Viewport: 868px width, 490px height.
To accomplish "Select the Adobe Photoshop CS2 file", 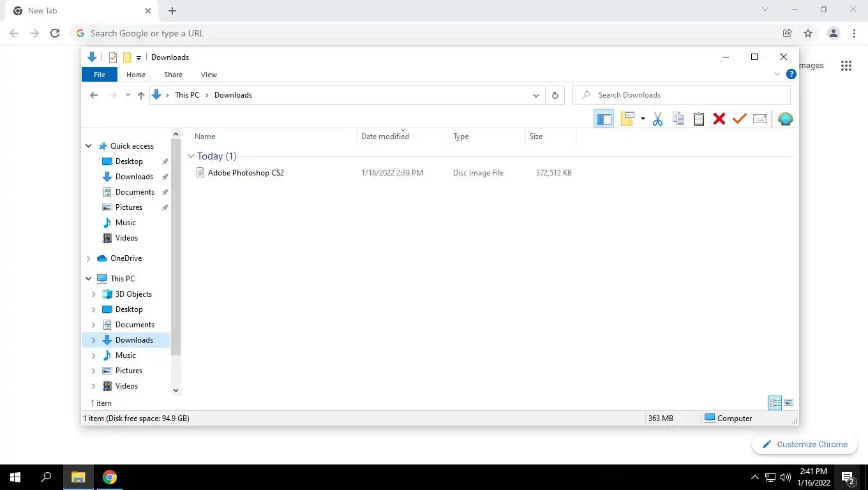I will (246, 173).
